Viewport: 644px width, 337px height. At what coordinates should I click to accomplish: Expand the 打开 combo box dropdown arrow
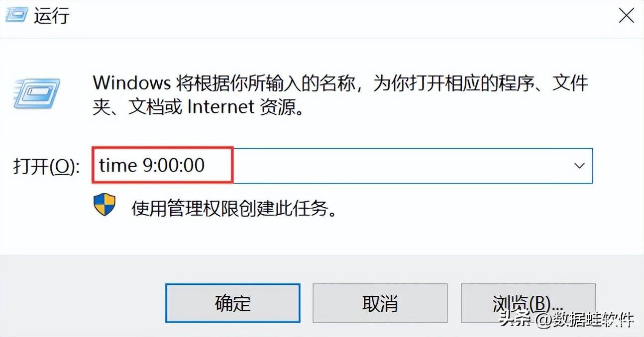point(579,166)
